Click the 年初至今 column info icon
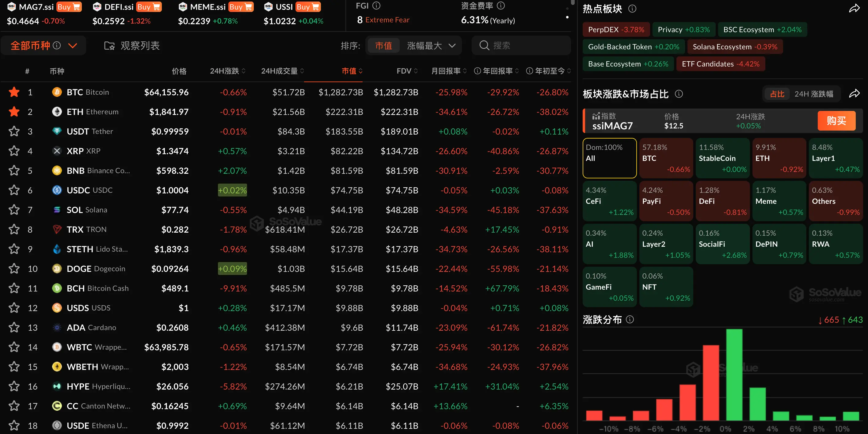868x434 pixels. pyautogui.click(x=529, y=71)
